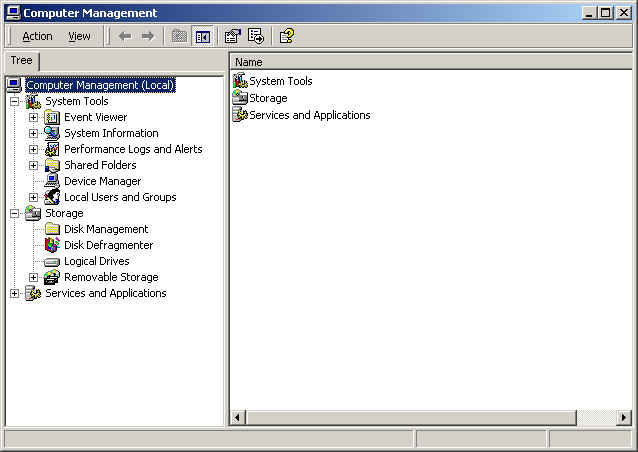638x452 pixels.
Task: Open the Action menu
Action: (37, 36)
